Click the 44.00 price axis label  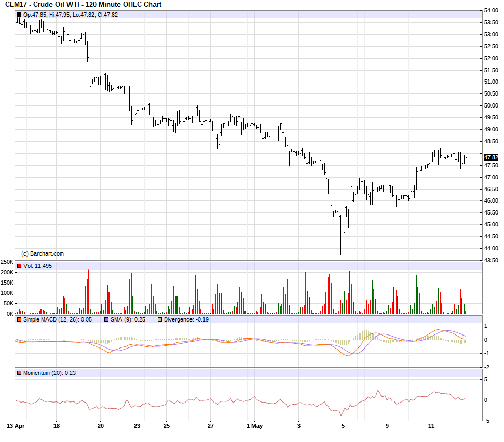coord(491,248)
